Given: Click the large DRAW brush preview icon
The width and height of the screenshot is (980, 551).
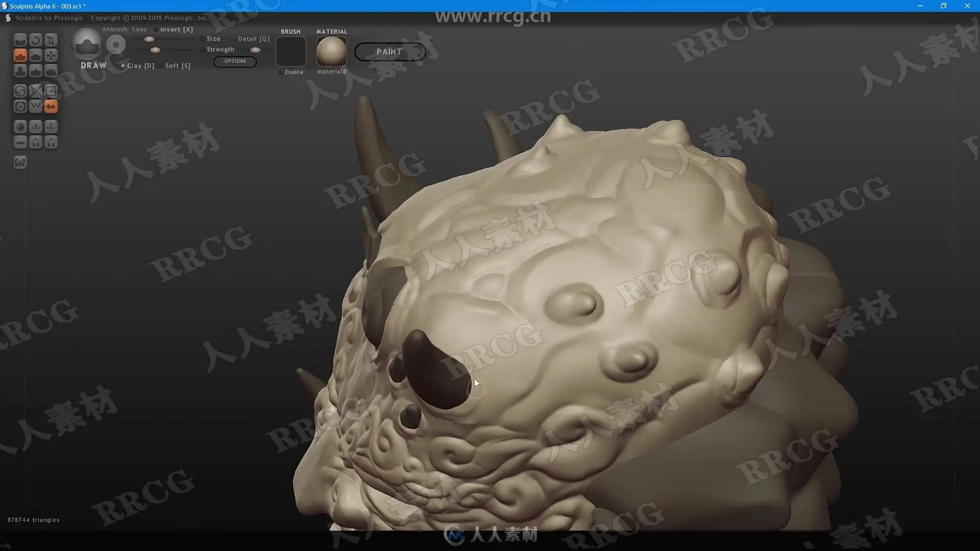Looking at the screenshot, I should pos(87,44).
